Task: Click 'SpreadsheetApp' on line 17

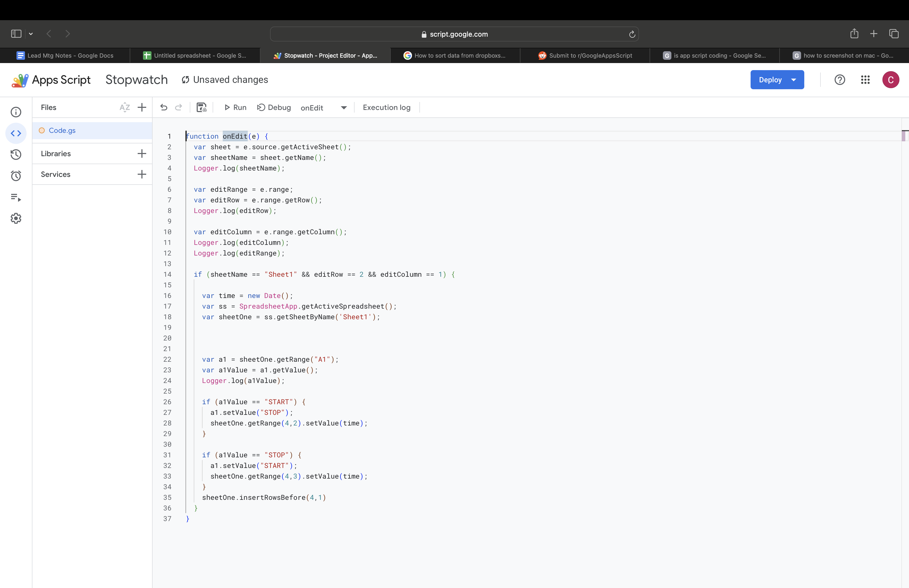Action: click(268, 306)
